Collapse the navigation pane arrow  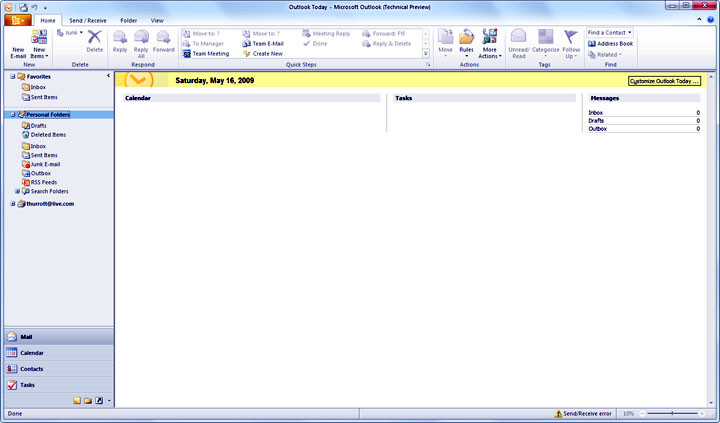(108, 76)
